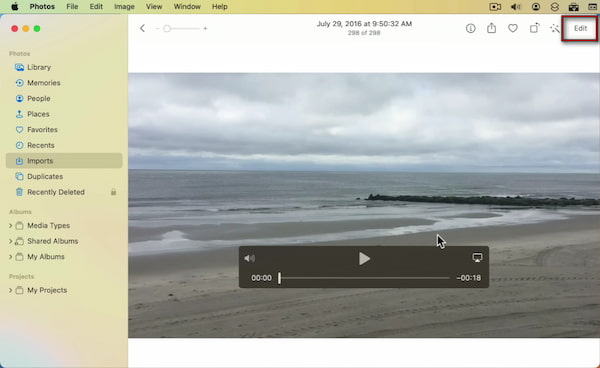Click the Memories sidebar icon
The image size is (600, 368).
[19, 83]
